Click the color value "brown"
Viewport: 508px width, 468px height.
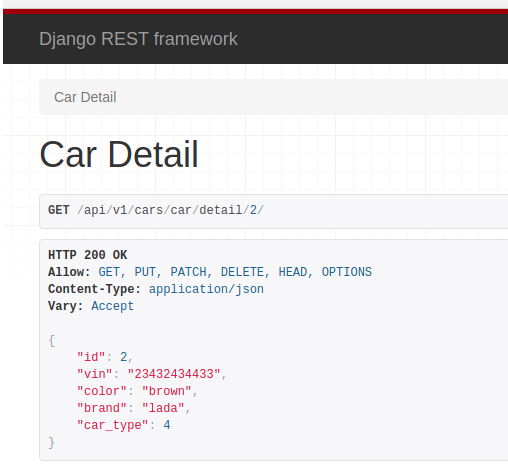(167, 391)
